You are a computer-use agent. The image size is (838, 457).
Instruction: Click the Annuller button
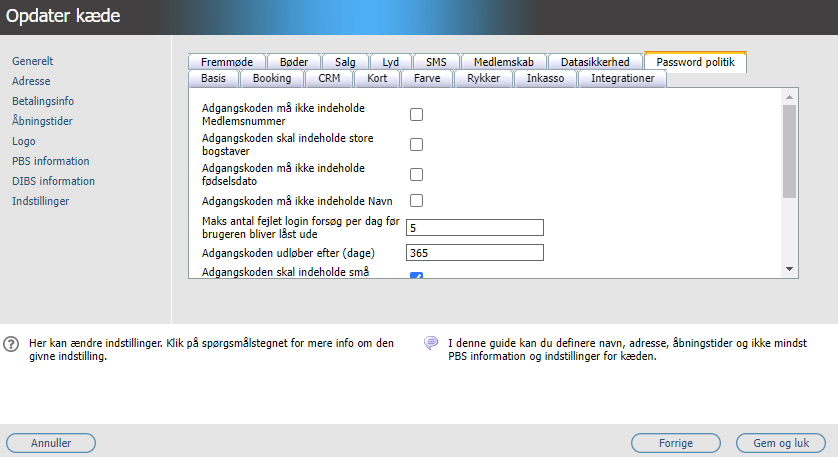[51, 443]
